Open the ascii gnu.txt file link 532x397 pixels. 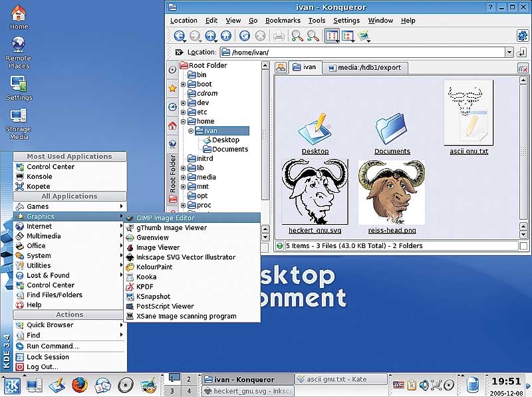click(469, 152)
